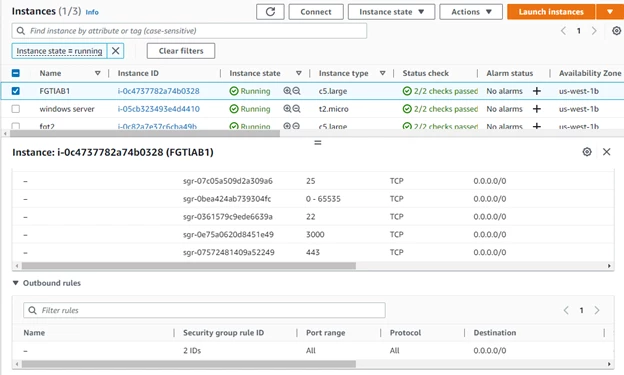Click Alarm status column header
This screenshot has width=624, height=375.
coord(509,73)
